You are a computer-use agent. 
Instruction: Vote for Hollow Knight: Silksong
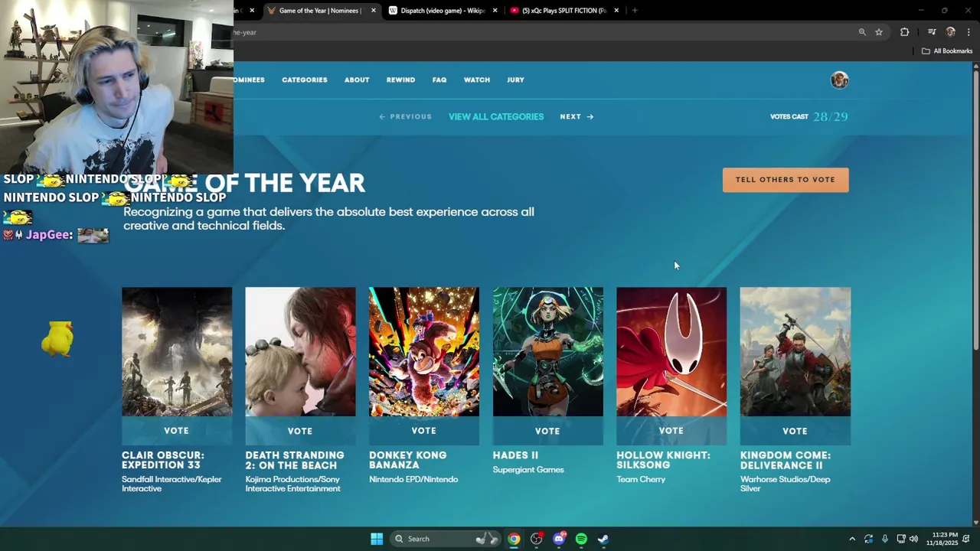coord(671,431)
